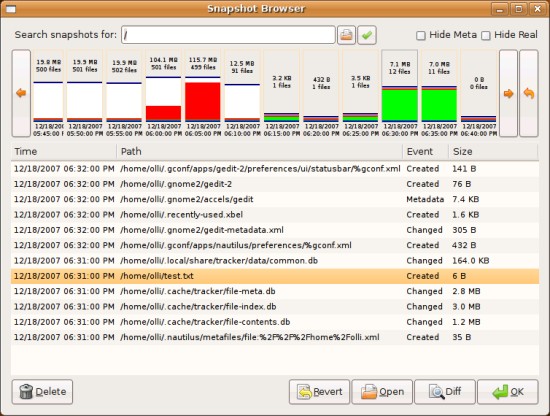Confirm with the OK button
This screenshot has height=416, width=550.
(508, 392)
